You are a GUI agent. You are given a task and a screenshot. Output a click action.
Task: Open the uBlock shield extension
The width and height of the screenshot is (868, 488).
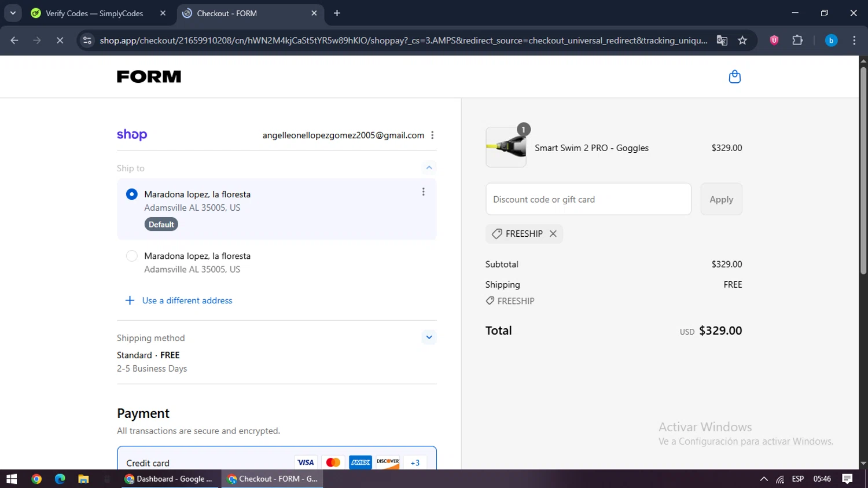coord(774,41)
